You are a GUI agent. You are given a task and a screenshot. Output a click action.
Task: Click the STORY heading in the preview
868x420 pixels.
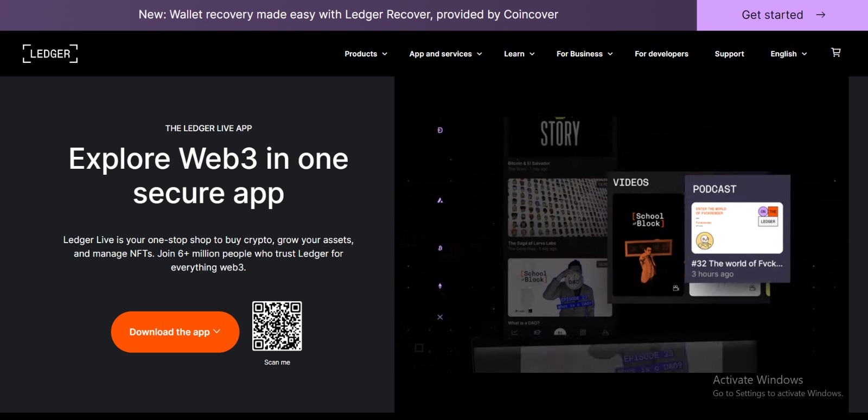[x=560, y=133]
